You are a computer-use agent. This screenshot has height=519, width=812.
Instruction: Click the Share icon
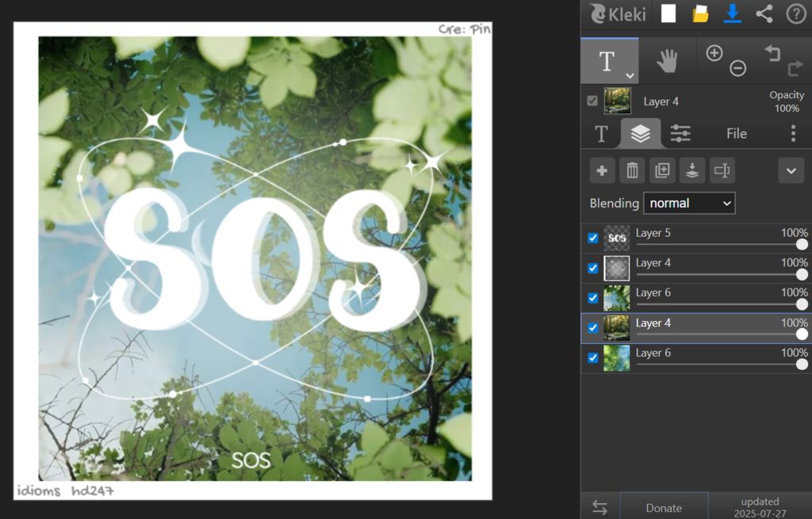tap(764, 13)
